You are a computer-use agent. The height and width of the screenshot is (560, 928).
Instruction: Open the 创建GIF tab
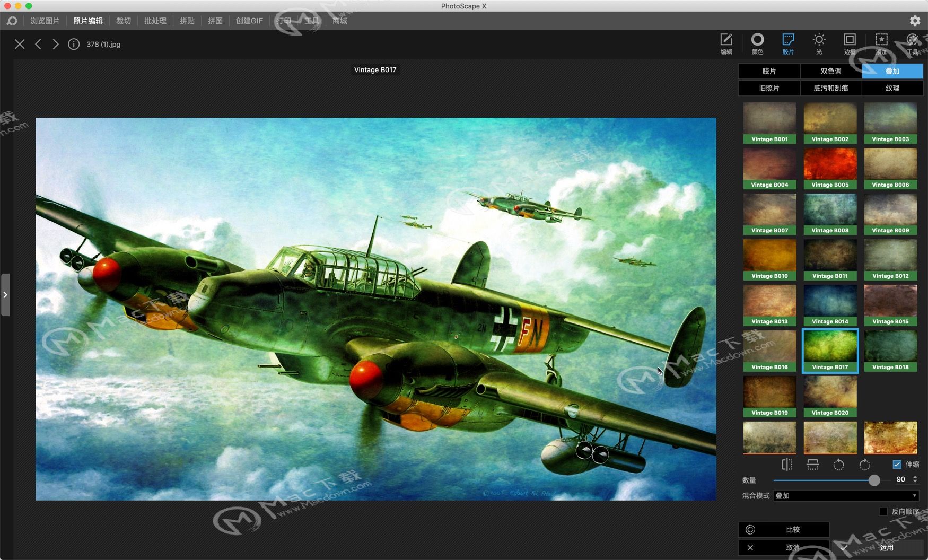click(249, 21)
